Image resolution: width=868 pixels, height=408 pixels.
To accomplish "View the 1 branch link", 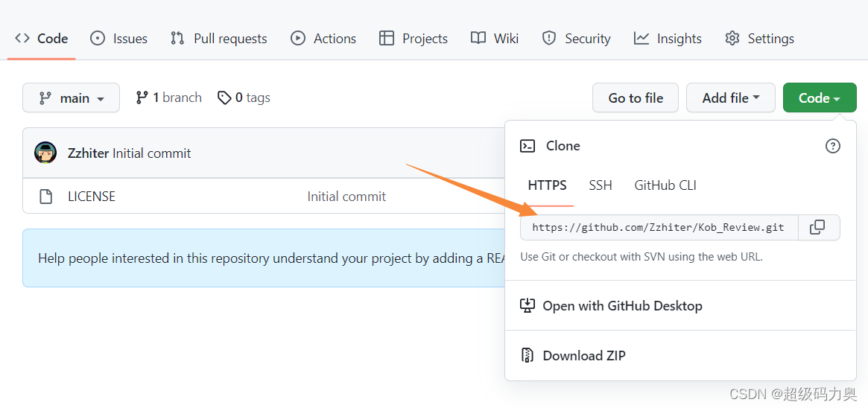I will 169,98.
